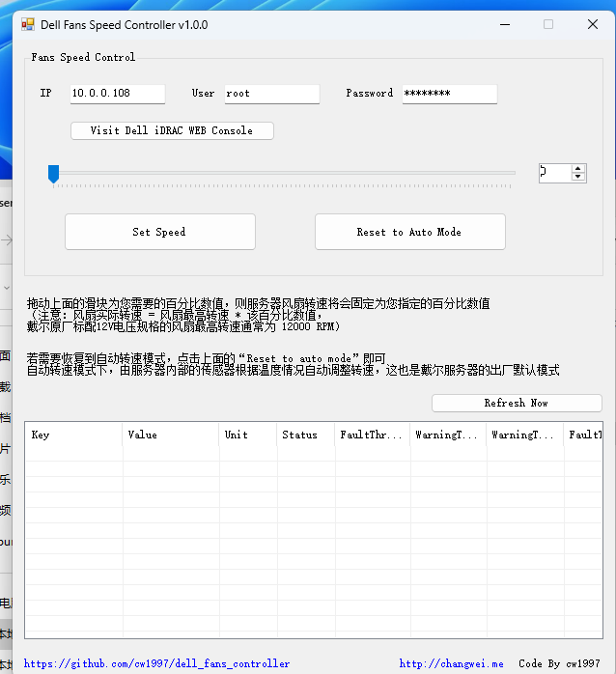Minimize the Dell Fans Speed Controller window

[x=505, y=24]
